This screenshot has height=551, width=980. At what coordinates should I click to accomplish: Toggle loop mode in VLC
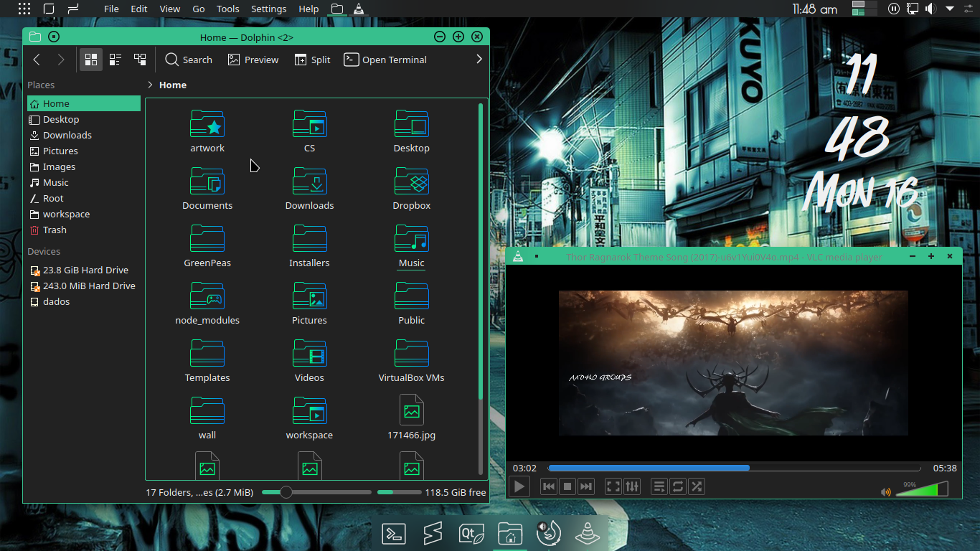point(678,486)
